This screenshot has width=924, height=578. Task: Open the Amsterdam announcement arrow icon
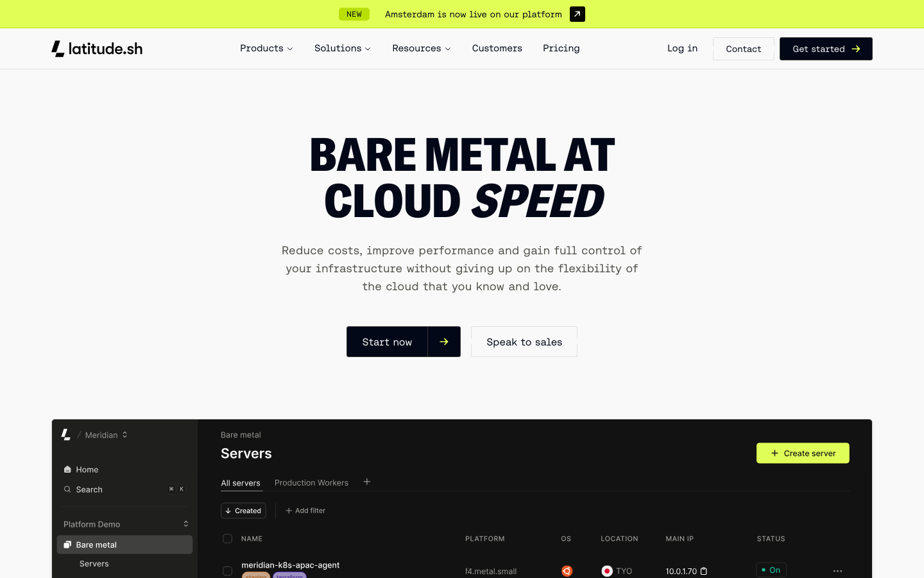point(577,14)
